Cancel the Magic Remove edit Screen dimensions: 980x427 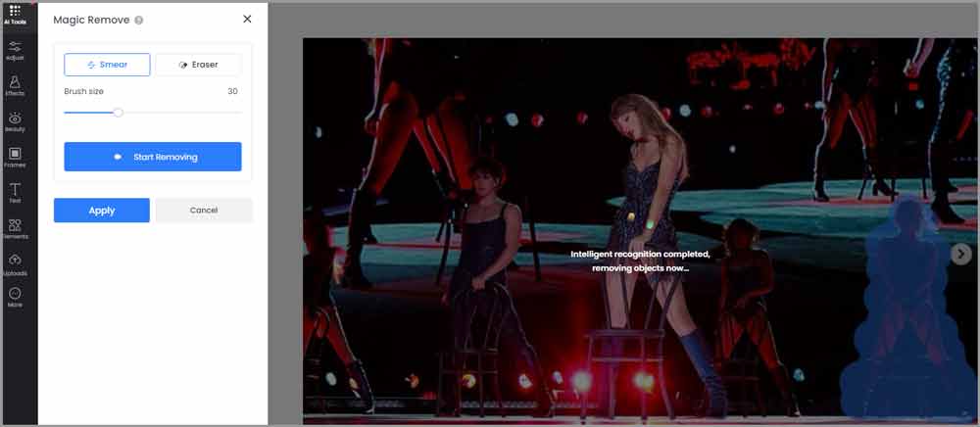204,211
